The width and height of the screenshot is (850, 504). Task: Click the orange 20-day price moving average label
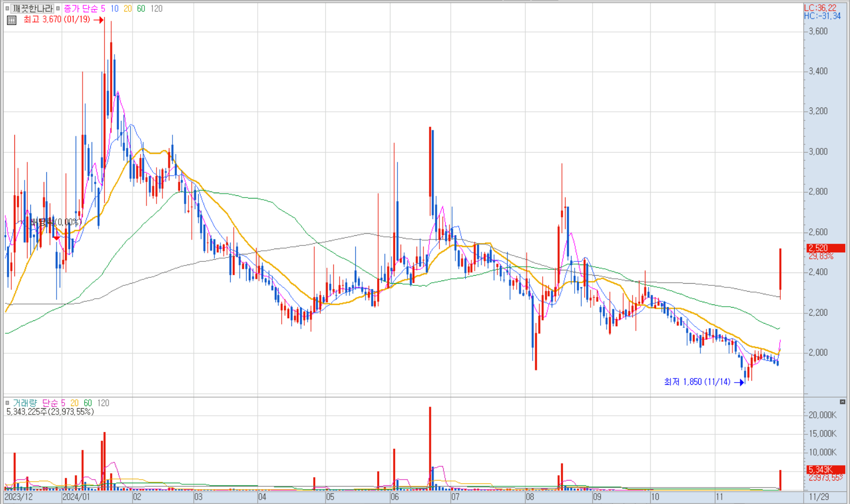[128, 9]
